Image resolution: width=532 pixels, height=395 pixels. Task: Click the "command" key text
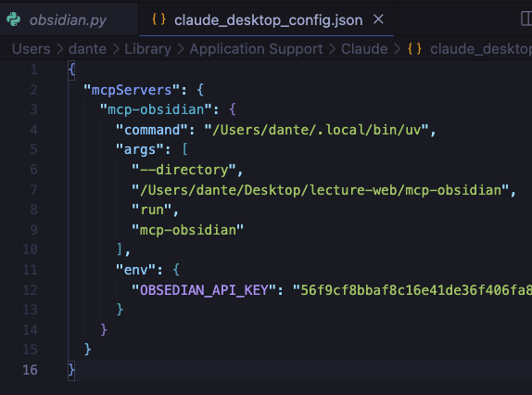click(x=152, y=130)
